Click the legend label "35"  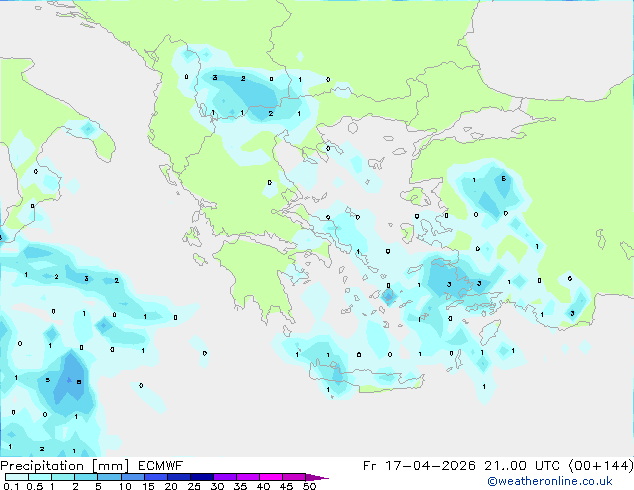[240, 486]
